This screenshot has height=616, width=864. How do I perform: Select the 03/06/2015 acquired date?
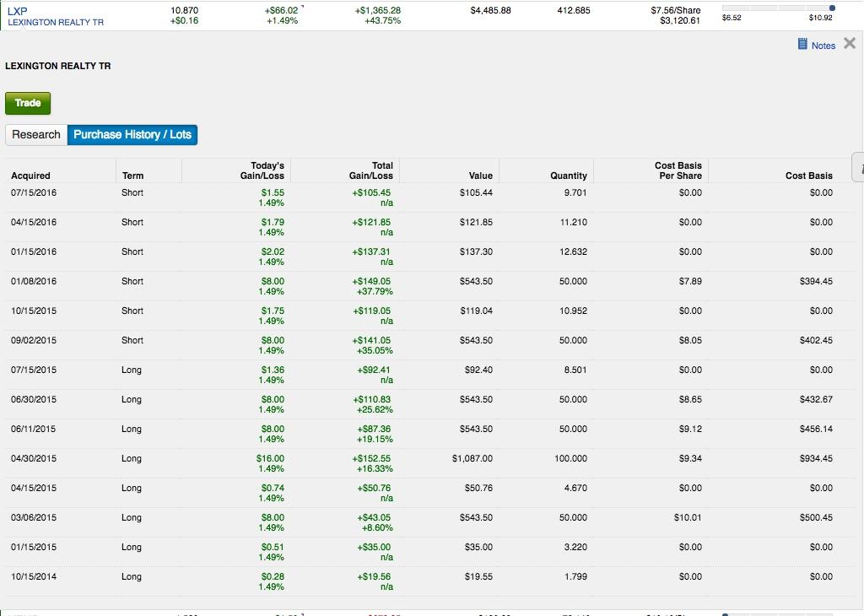(x=34, y=518)
